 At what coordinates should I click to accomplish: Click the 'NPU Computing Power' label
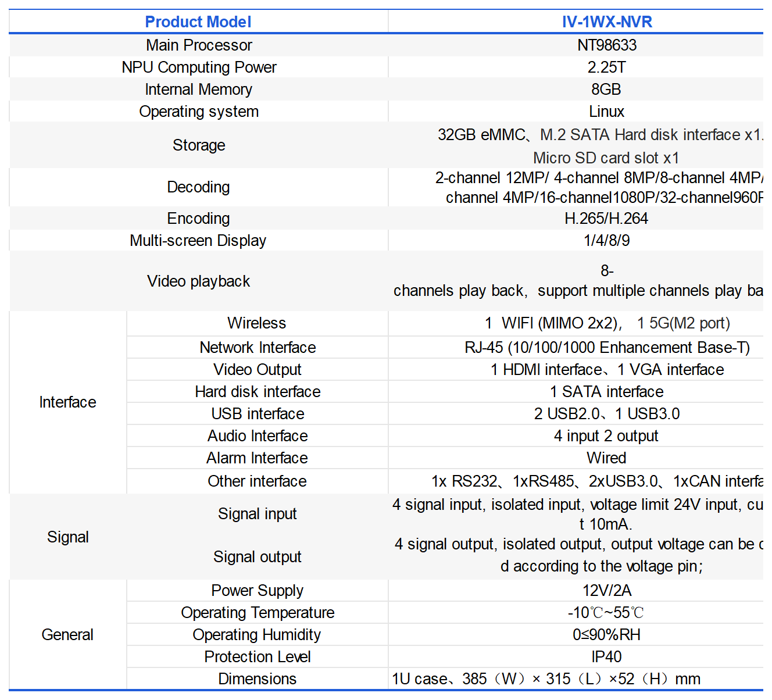point(199,67)
